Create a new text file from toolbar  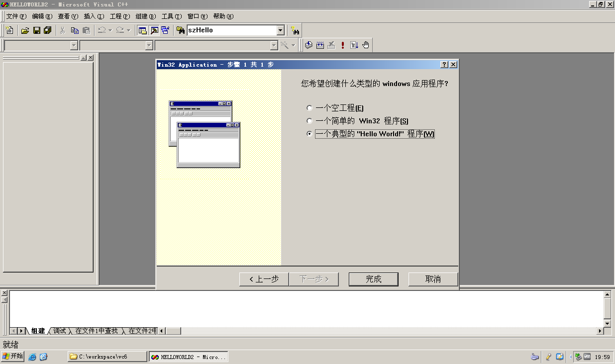[x=9, y=30]
